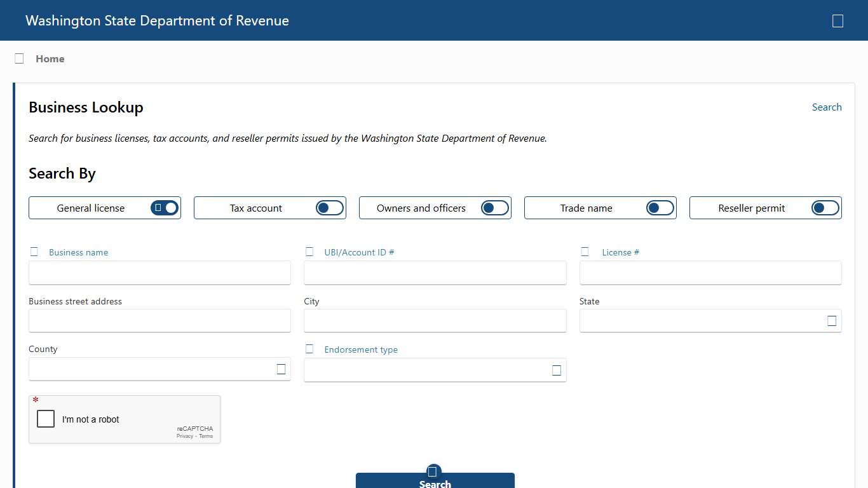Open the Endorsement type dropdown

(557, 370)
